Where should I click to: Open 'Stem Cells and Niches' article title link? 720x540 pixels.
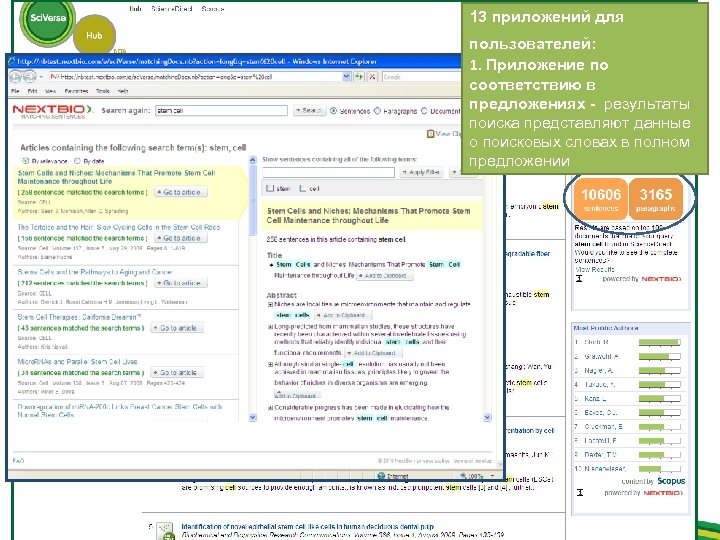coord(116,177)
